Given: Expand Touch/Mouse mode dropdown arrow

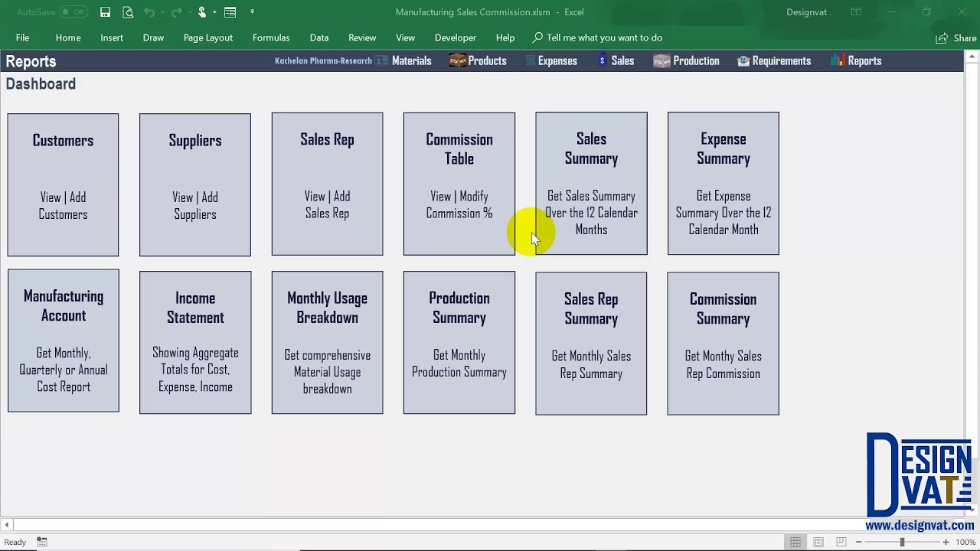Looking at the screenshot, I should 214,12.
